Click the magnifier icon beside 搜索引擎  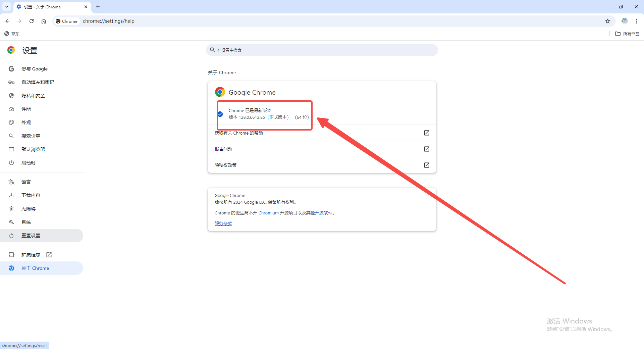coord(11,136)
